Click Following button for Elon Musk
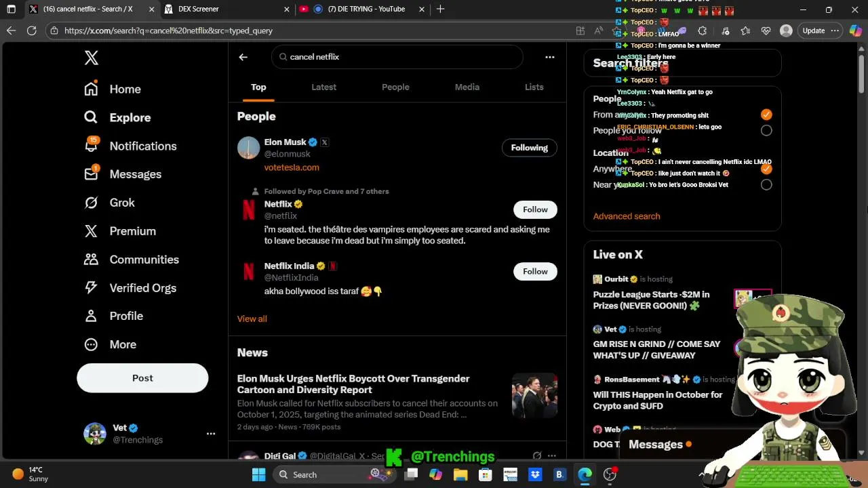 (x=530, y=148)
